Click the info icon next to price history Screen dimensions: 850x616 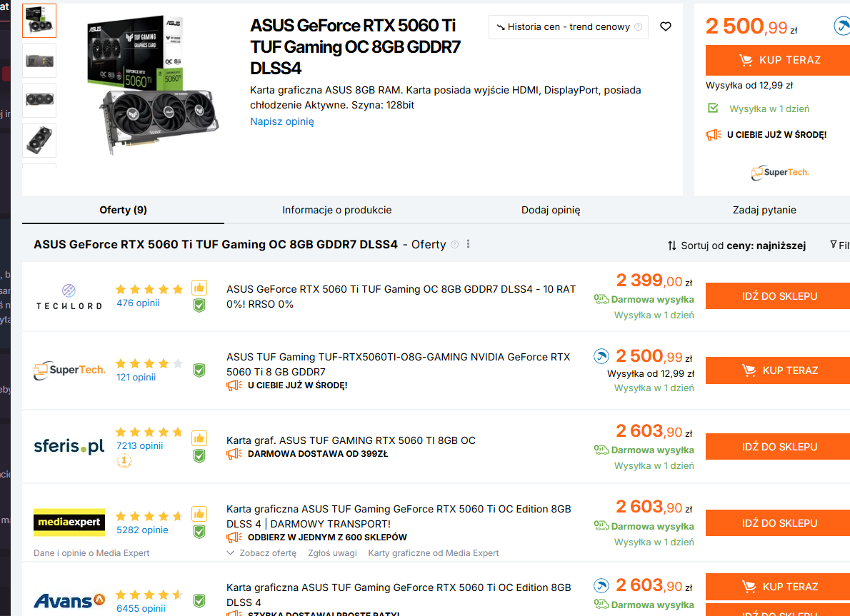click(638, 27)
